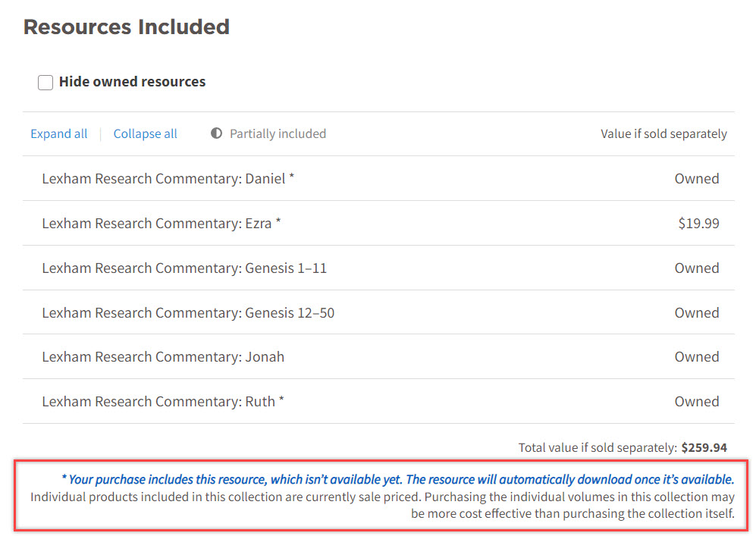
Task: Click the Partially included half-circle icon
Action: 217,134
